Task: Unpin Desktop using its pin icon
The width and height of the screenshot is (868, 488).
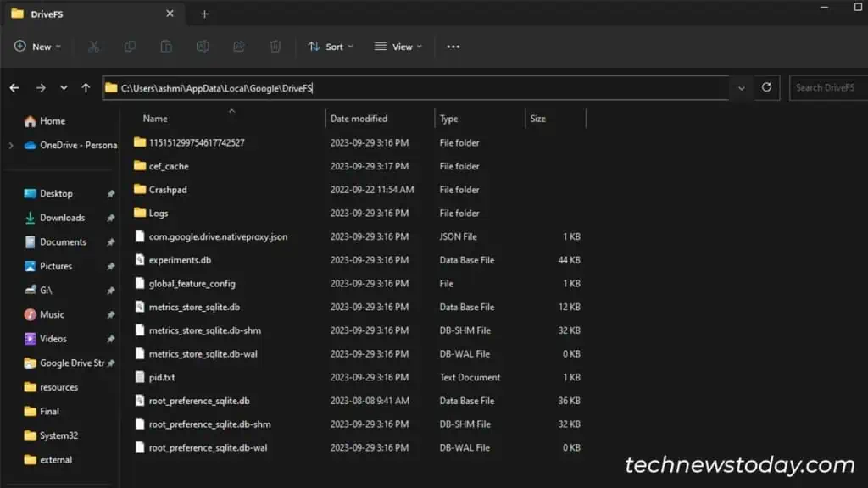Action: [111, 194]
